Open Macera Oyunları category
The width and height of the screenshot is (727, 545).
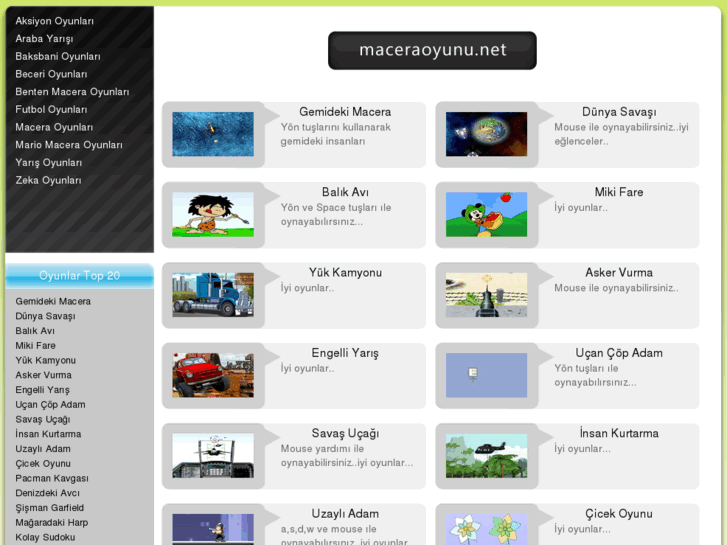pyautogui.click(x=54, y=127)
